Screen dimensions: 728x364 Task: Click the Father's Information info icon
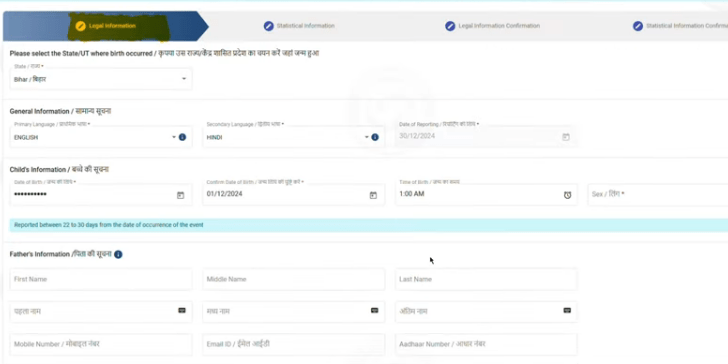point(118,254)
